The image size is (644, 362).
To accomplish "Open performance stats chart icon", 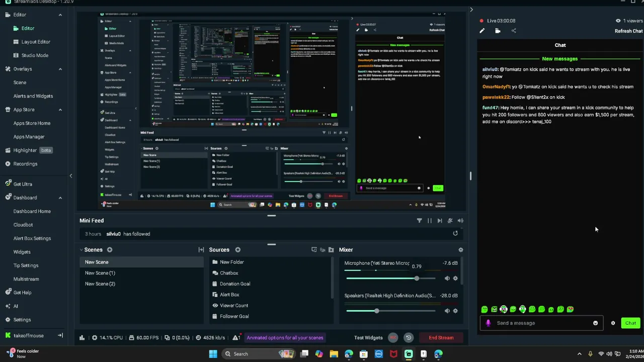I will (x=82, y=338).
